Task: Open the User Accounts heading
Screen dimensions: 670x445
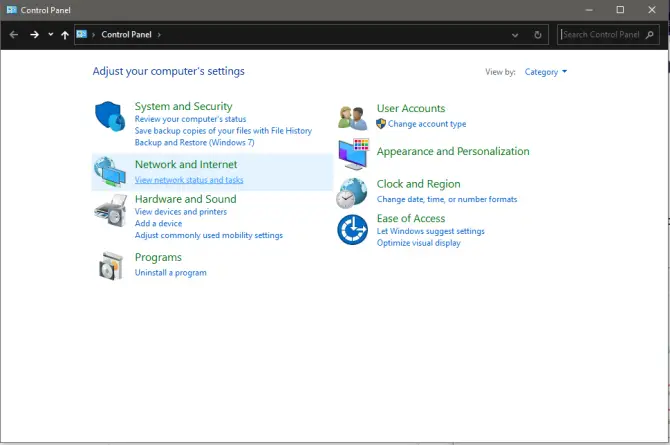Action: point(411,109)
